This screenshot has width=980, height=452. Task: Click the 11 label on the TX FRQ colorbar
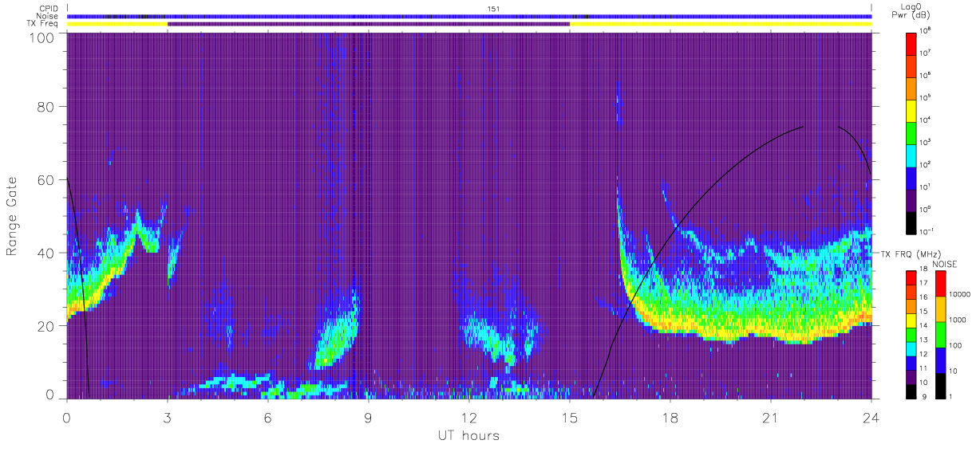tap(925, 370)
